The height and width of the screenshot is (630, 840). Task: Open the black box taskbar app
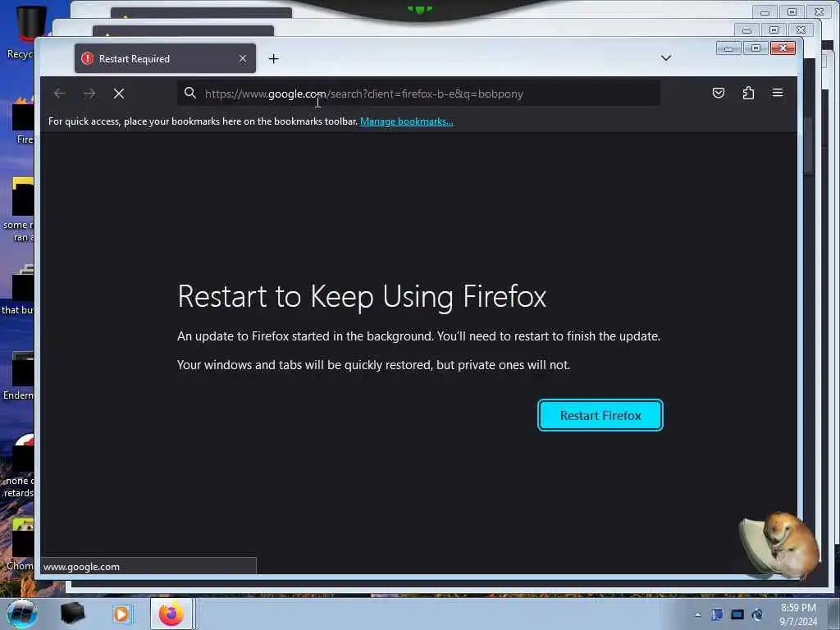(72, 614)
